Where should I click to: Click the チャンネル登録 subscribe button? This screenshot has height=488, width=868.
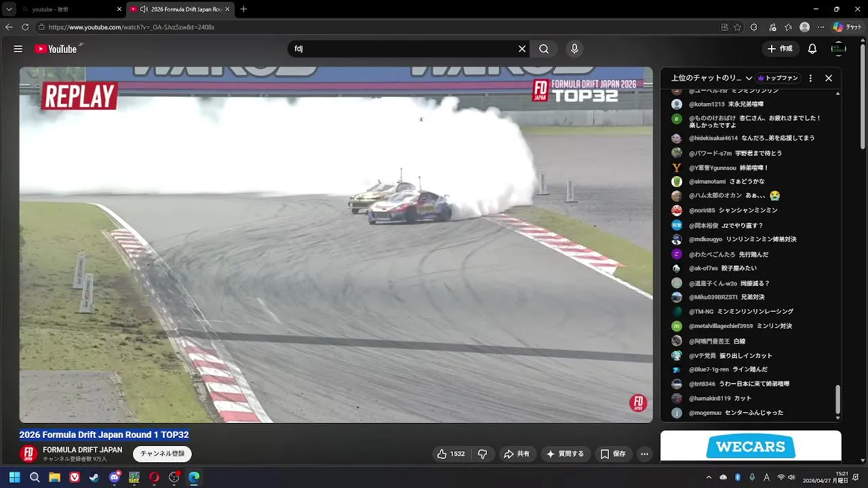(162, 453)
